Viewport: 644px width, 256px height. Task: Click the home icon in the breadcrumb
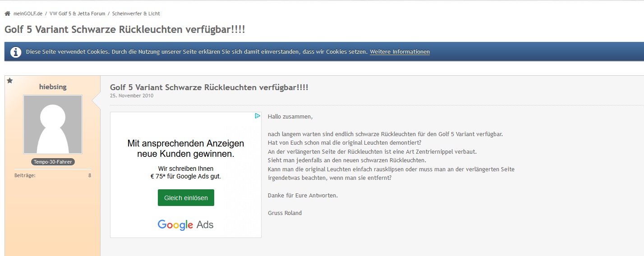pos(7,14)
